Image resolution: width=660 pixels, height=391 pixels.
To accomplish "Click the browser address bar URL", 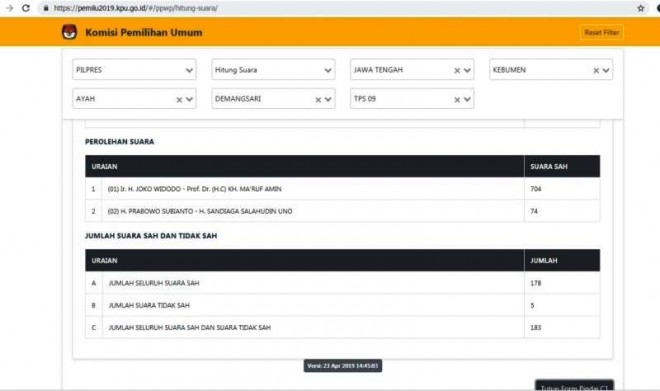I will pos(135,8).
